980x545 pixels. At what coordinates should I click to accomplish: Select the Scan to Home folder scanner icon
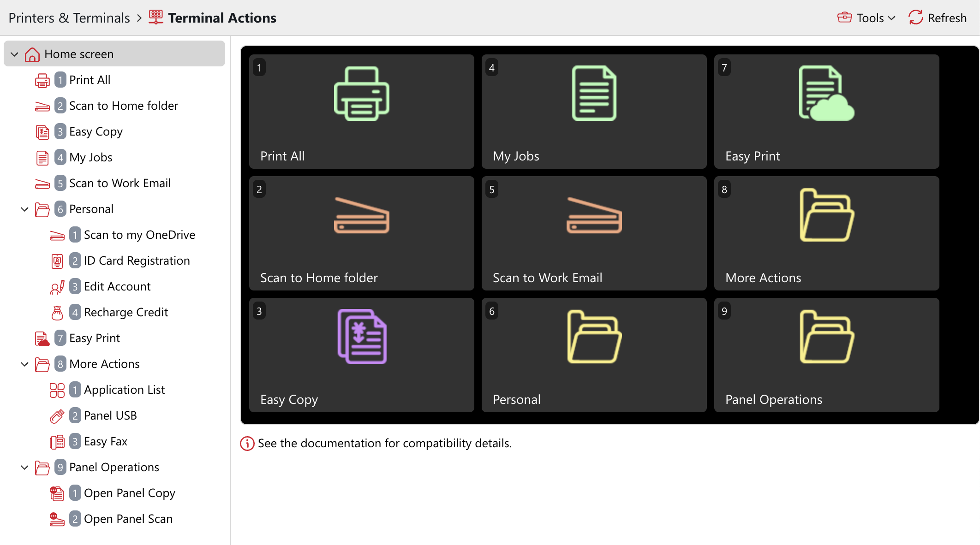click(x=42, y=106)
